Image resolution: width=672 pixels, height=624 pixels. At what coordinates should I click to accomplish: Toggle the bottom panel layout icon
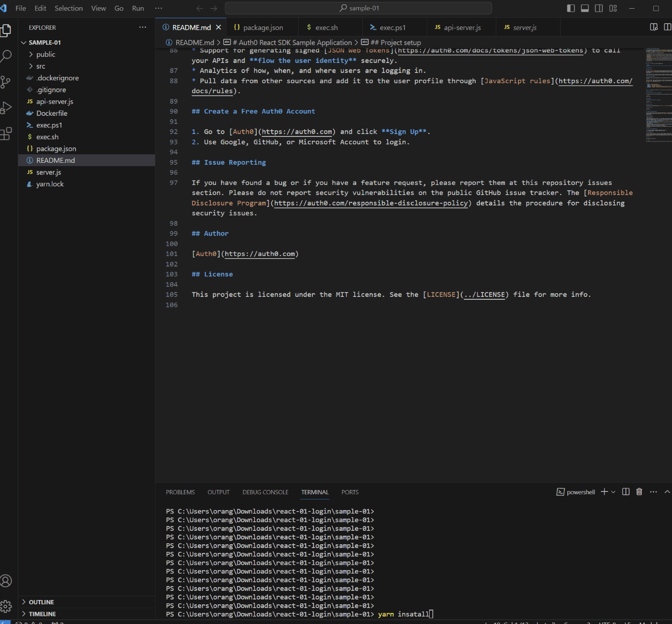click(585, 8)
